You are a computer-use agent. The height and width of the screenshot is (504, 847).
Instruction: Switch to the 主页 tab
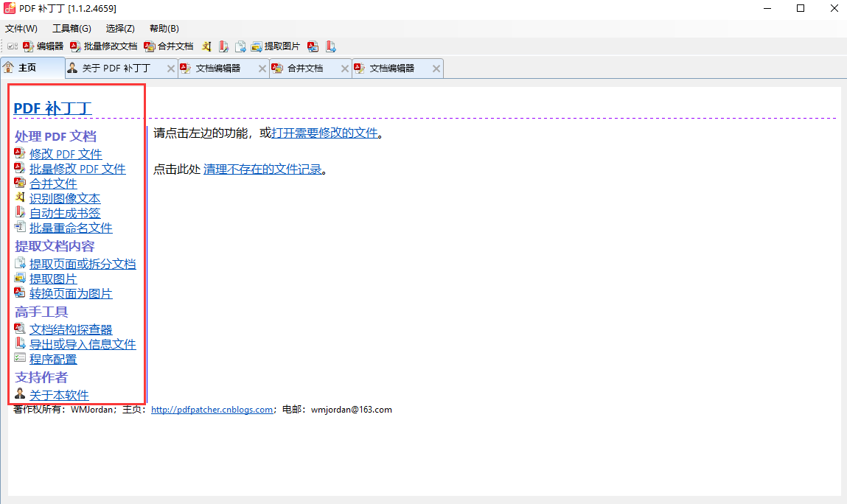click(33, 68)
